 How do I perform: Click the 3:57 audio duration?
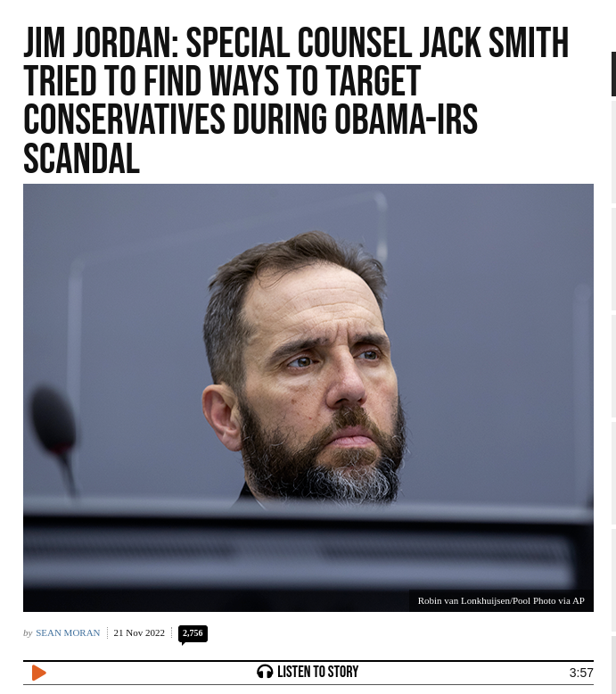(581, 673)
